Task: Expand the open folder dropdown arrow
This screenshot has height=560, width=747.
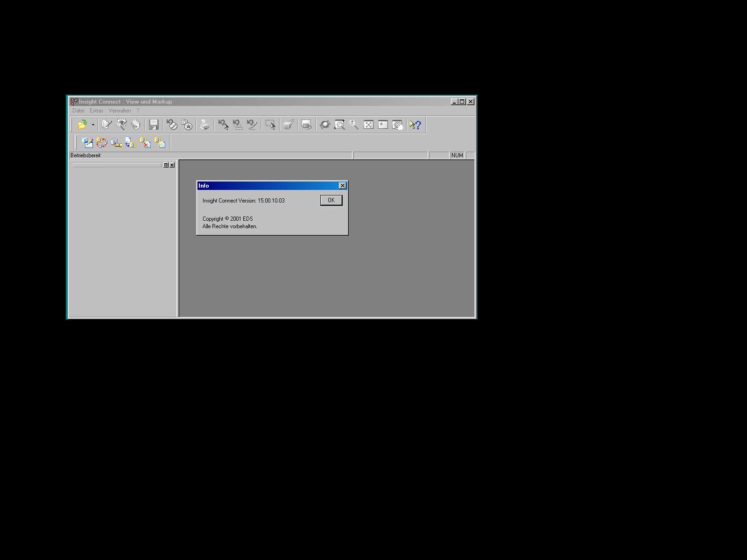Action: coord(93,125)
